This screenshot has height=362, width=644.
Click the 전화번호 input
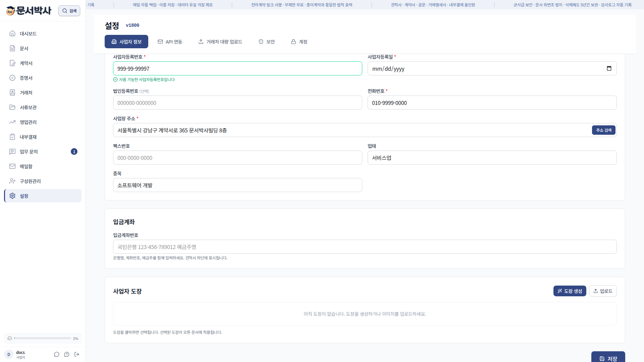tap(492, 103)
